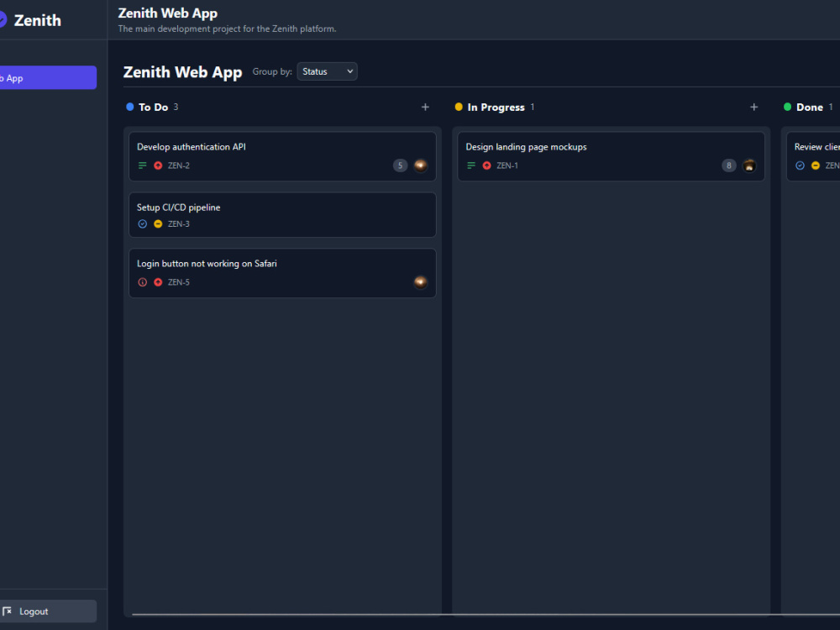Open the Design landing page mockups card
Screen dimensions: 840x630
pos(611,156)
